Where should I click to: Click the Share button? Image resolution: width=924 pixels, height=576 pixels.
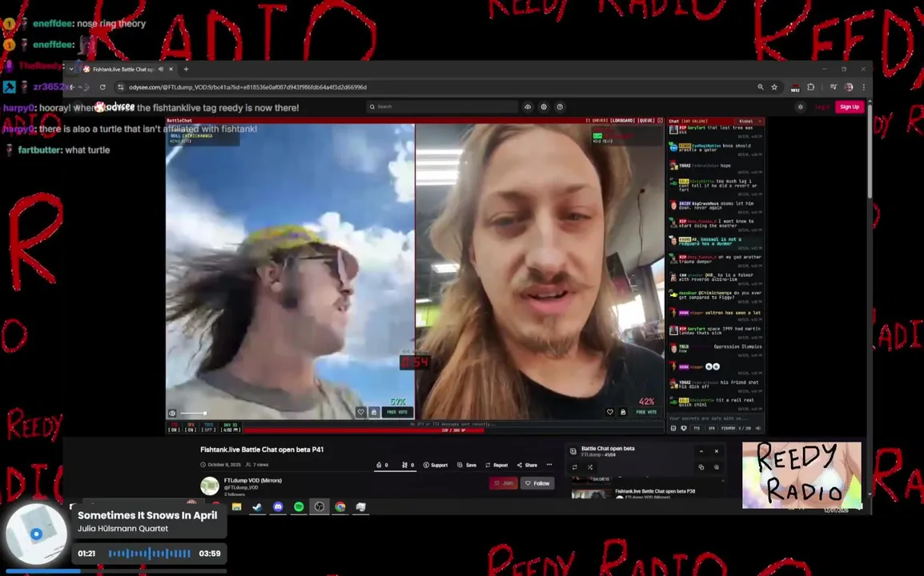point(528,465)
